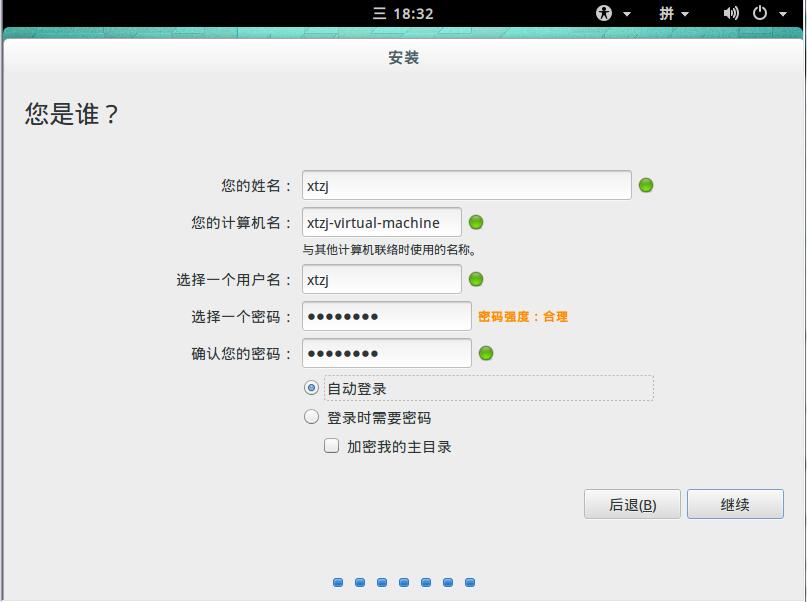
Task: Expand the accessibility menu dropdown arrow
Action: (627, 14)
